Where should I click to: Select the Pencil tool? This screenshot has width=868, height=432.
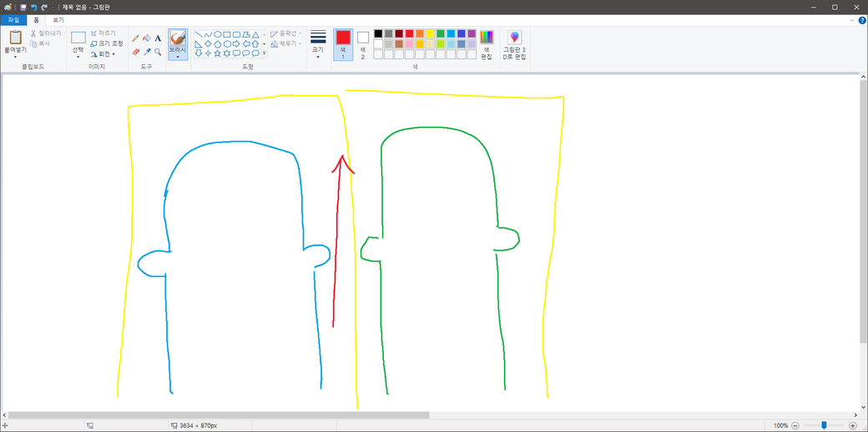(136, 38)
